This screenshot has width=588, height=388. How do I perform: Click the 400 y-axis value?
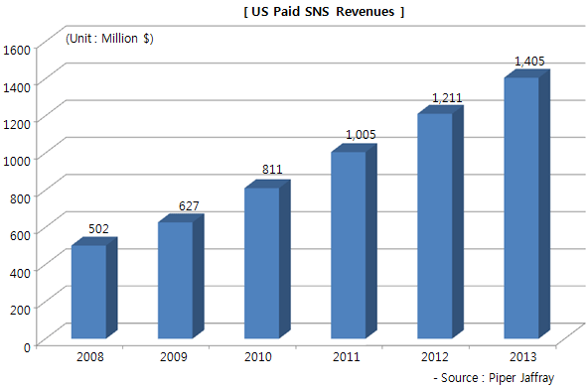point(20,273)
